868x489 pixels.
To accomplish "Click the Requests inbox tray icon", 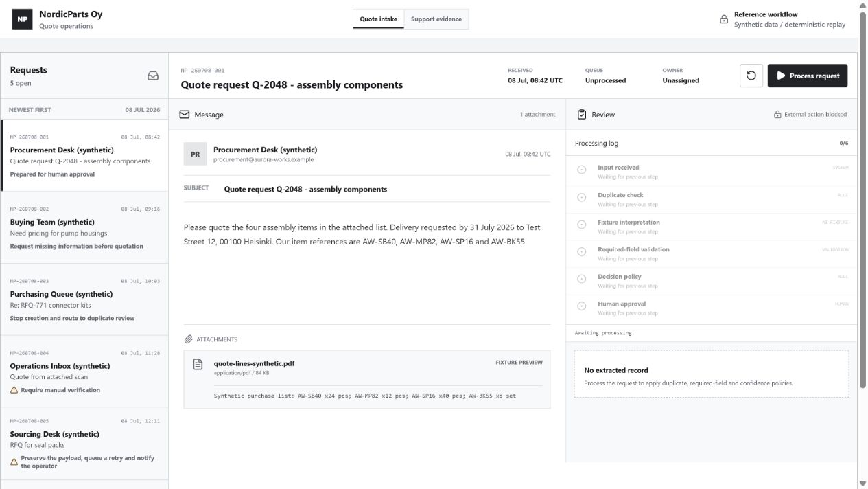I will coord(153,76).
